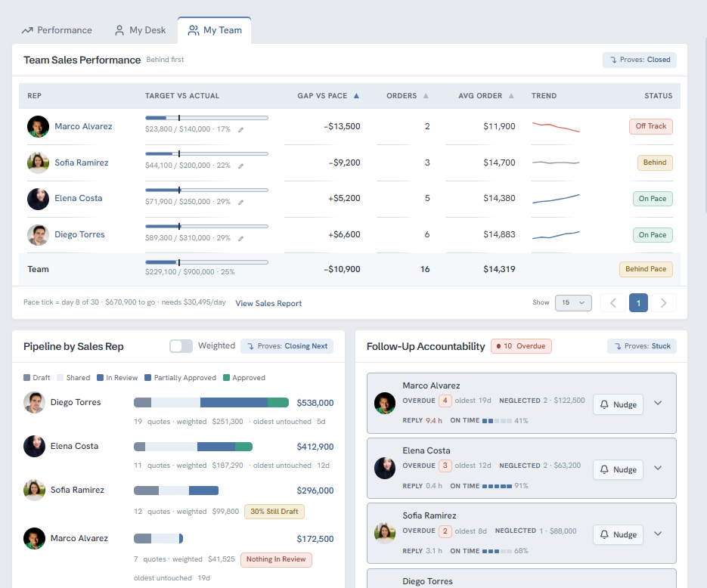Click Marco Alvarez avatar in follow-up card

[385, 404]
